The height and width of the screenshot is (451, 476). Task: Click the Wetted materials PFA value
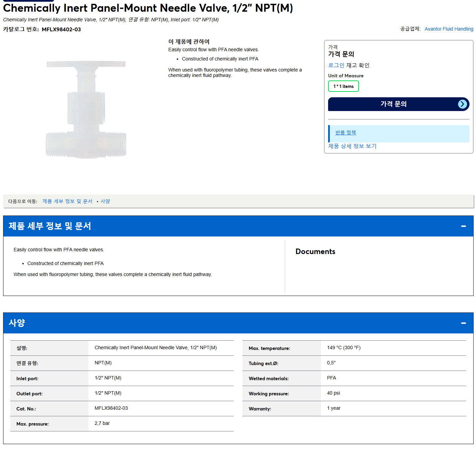pyautogui.click(x=332, y=378)
